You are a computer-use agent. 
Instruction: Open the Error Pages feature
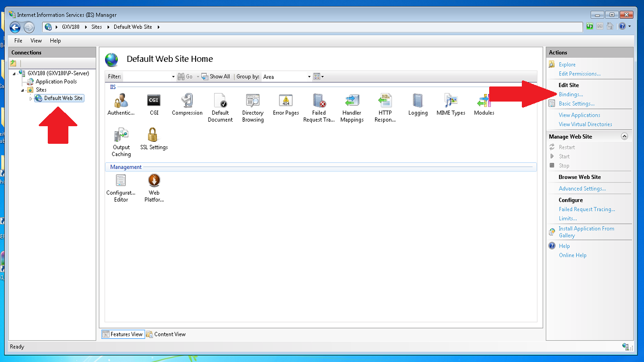286,101
